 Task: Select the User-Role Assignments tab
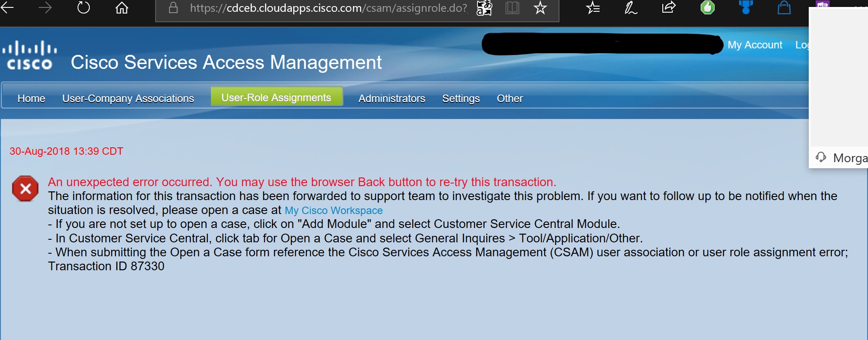(277, 97)
